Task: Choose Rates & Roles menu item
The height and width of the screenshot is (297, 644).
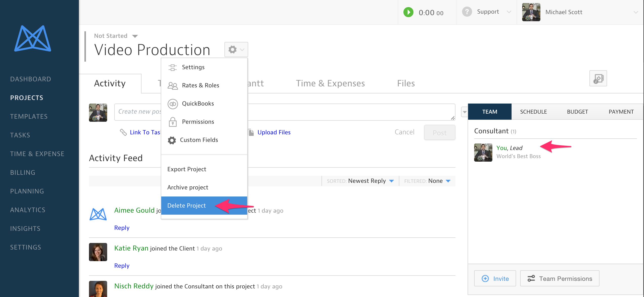Action: [x=200, y=85]
